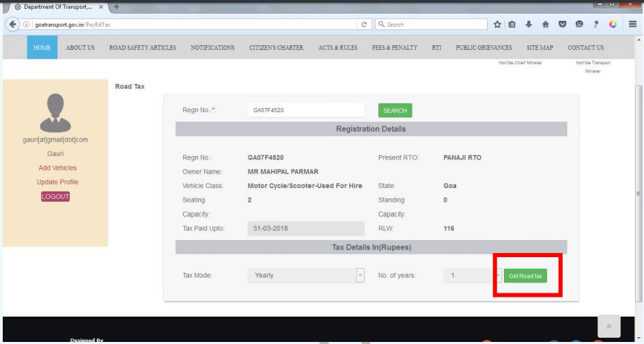Open the SITE MAP menu item
Image resolution: width=644 pixels, height=344 pixels.
pos(540,47)
